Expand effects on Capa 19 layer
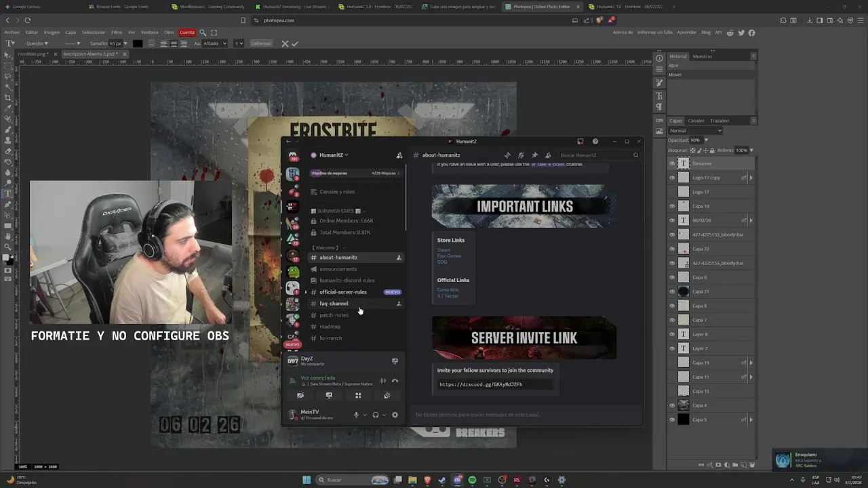This screenshot has height=488, width=868. (751, 363)
